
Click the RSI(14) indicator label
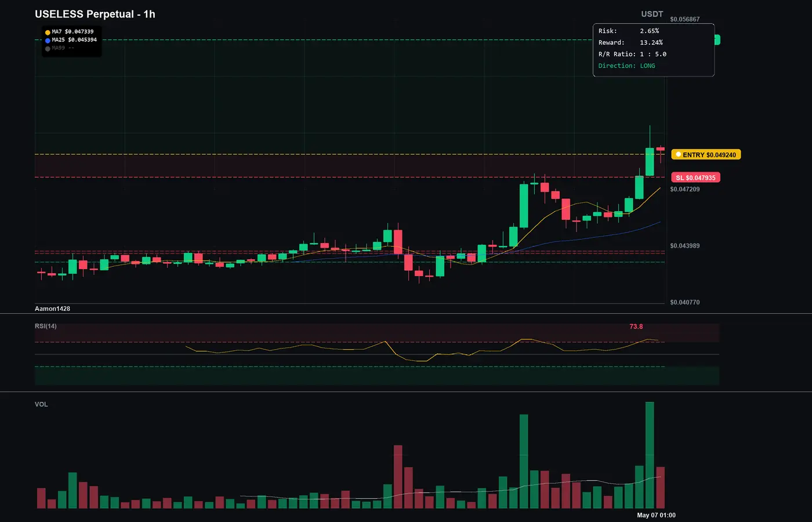(46, 326)
